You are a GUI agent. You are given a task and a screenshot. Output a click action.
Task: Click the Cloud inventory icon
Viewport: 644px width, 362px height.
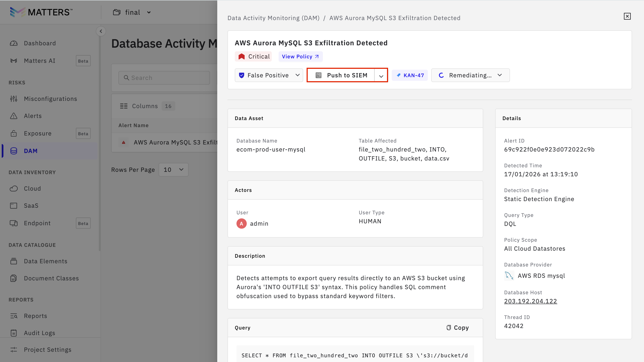(x=14, y=188)
